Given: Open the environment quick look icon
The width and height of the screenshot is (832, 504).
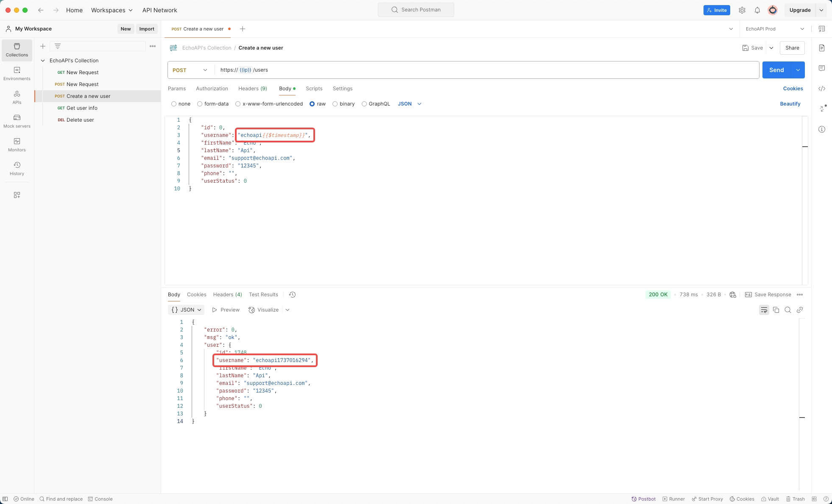Looking at the screenshot, I should tap(822, 29).
